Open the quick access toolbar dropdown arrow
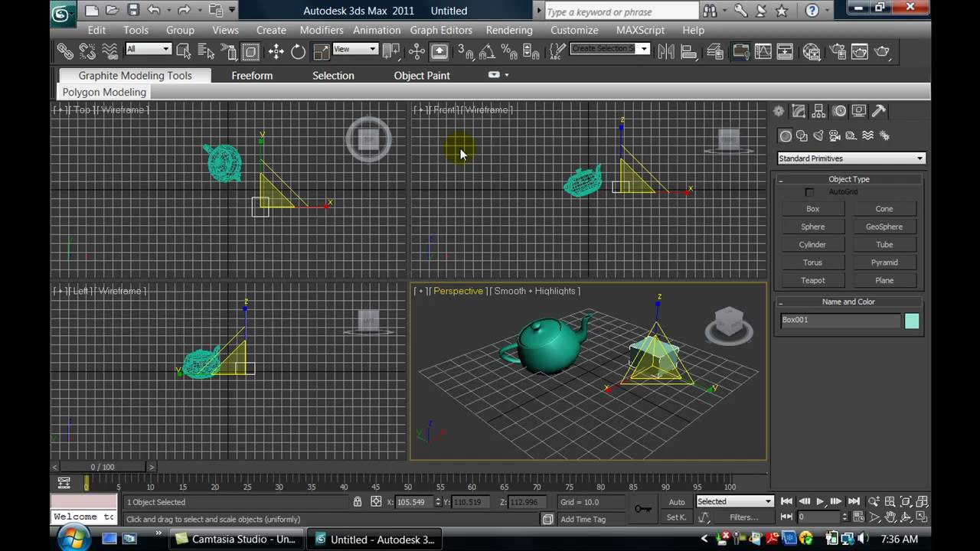The height and width of the screenshot is (551, 980). tap(232, 11)
